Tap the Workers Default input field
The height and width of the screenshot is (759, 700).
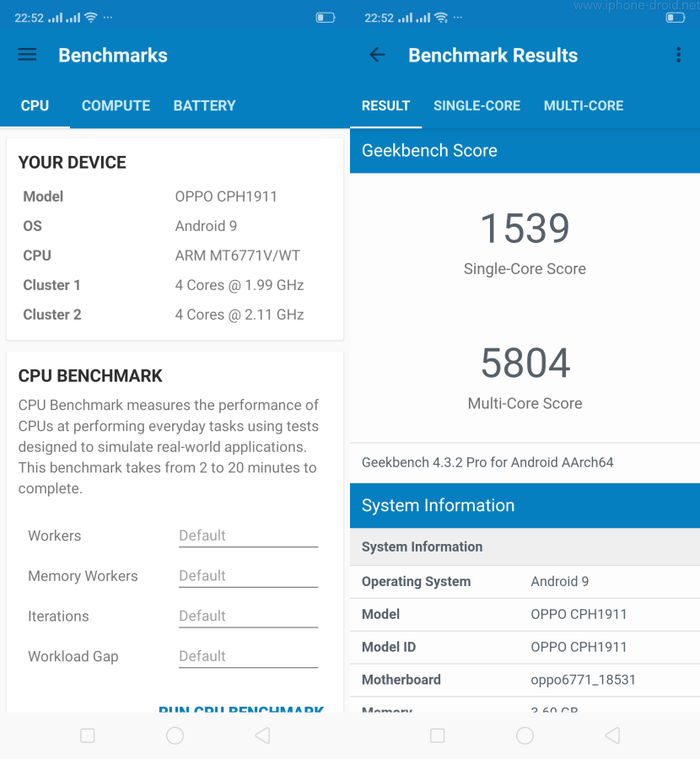pyautogui.click(x=248, y=536)
